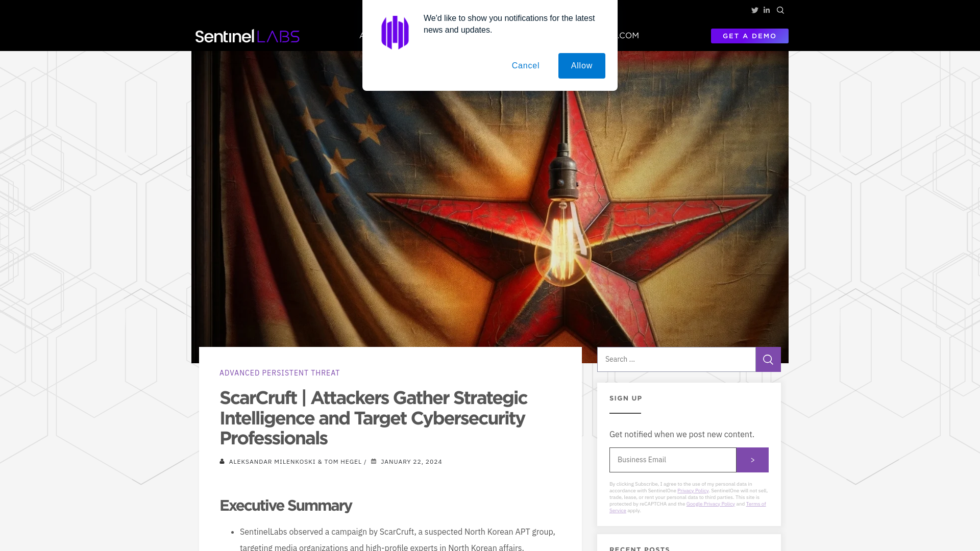Click Allow to enable notifications
980x551 pixels.
click(581, 65)
